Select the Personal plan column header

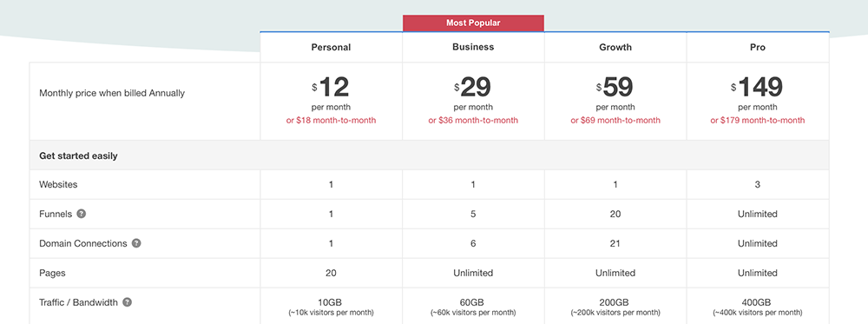(x=331, y=47)
